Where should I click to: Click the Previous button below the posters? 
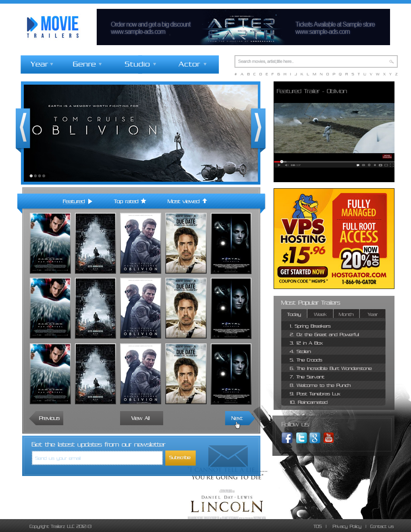point(46,418)
